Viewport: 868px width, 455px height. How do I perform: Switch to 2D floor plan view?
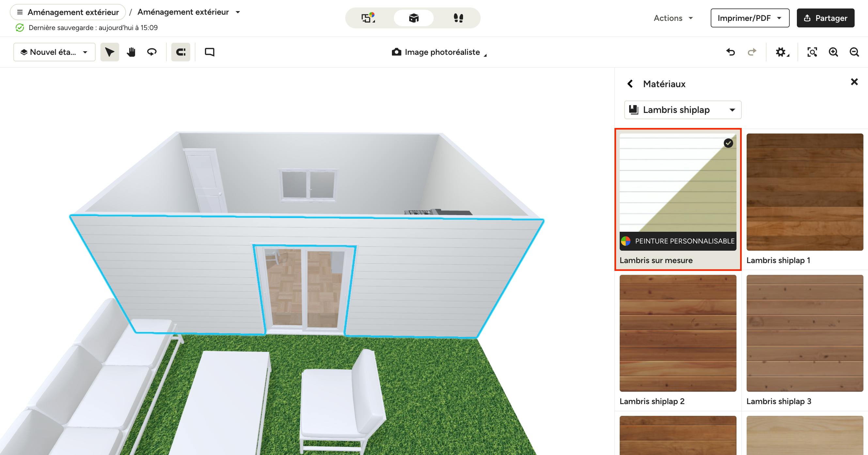368,18
